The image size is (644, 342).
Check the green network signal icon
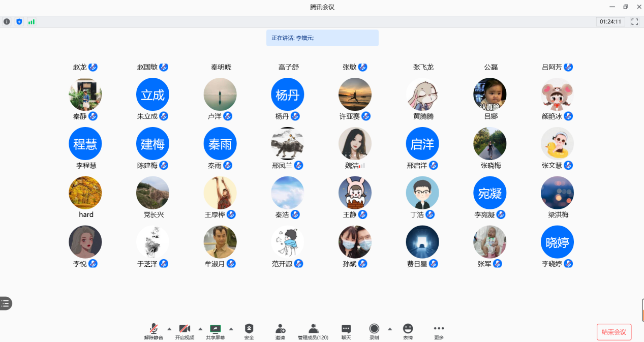tap(32, 22)
